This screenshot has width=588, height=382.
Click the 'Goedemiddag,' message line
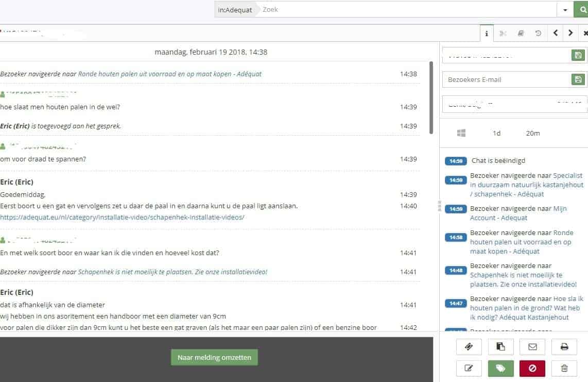tap(23, 194)
